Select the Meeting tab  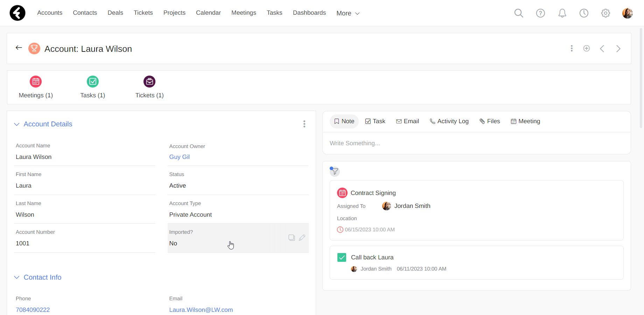pos(525,121)
